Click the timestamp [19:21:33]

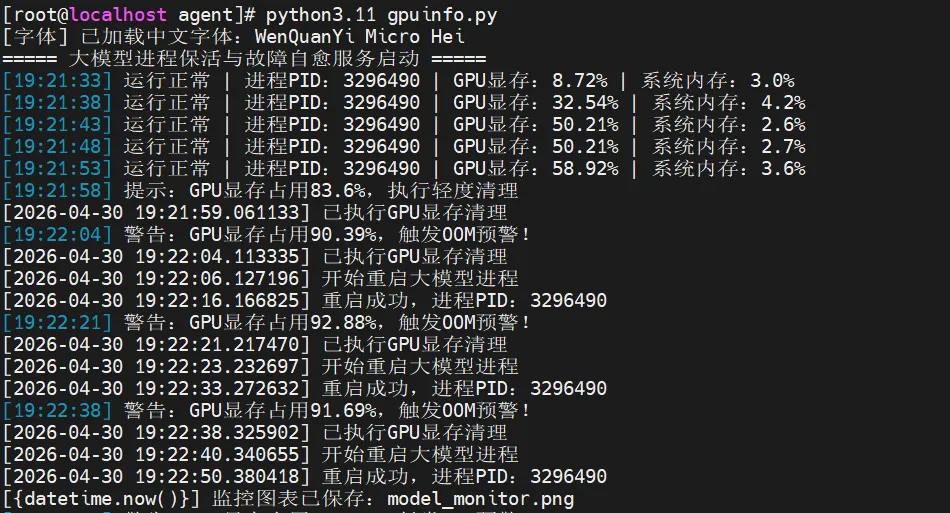click(58, 81)
